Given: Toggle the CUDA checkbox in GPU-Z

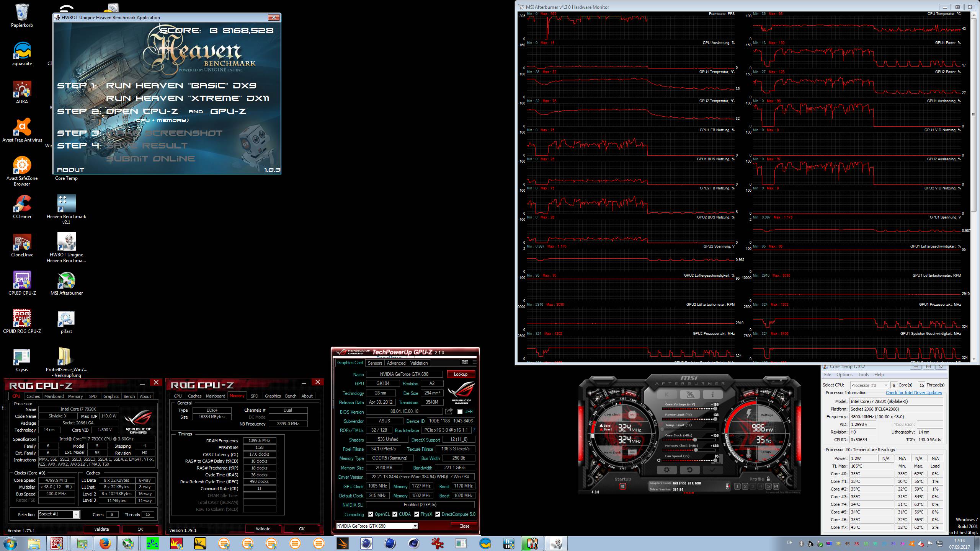Looking at the screenshot, I should pos(395,514).
